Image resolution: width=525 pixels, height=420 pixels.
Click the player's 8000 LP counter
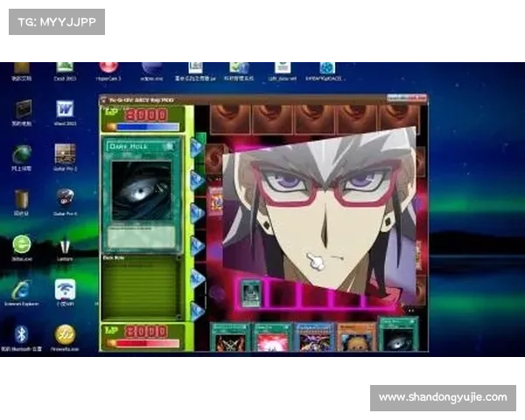point(146,332)
